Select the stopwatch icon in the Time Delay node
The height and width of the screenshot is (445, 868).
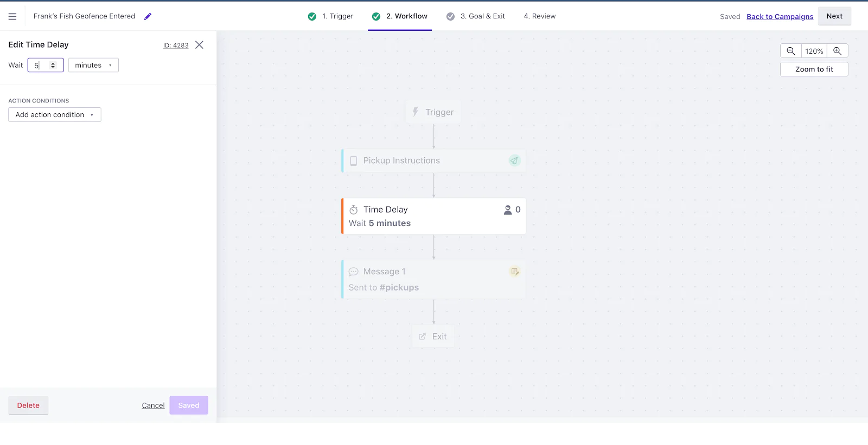point(353,209)
